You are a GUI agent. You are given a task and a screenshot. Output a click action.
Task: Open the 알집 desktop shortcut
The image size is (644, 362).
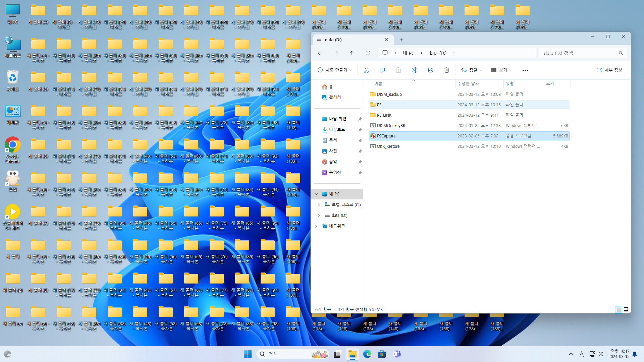(x=13, y=181)
